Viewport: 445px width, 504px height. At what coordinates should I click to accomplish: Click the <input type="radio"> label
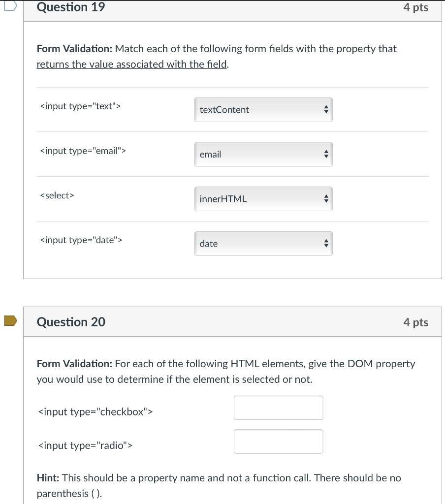(85, 445)
